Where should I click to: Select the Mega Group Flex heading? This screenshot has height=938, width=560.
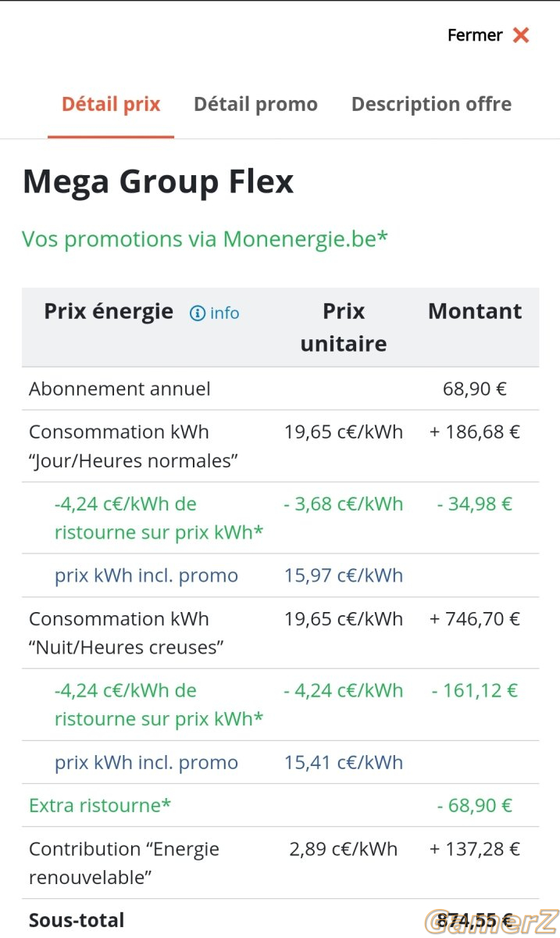click(x=158, y=181)
